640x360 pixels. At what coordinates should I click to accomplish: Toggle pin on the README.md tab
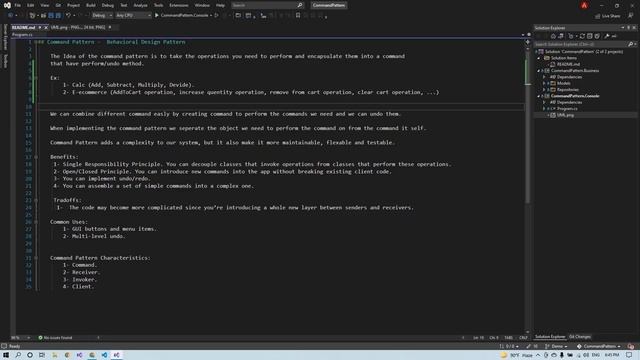coord(40,27)
